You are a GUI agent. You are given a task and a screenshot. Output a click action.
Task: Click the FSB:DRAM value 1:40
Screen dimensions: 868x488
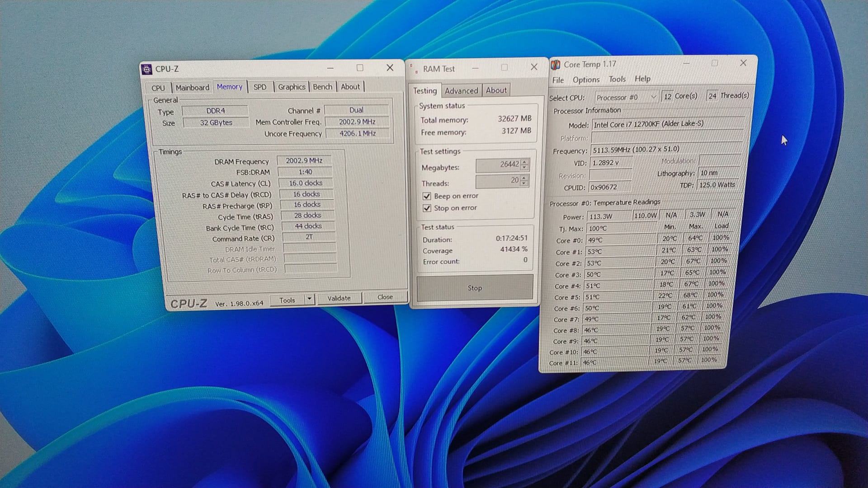click(x=305, y=172)
